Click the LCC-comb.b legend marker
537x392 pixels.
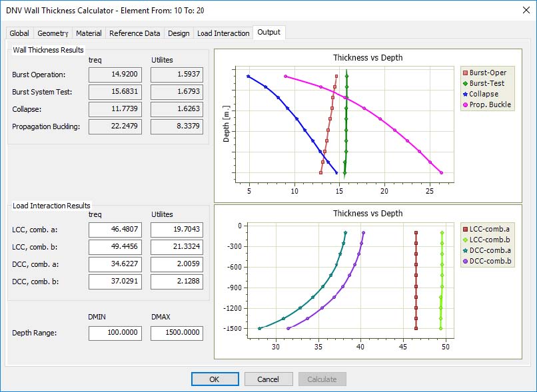465,240
